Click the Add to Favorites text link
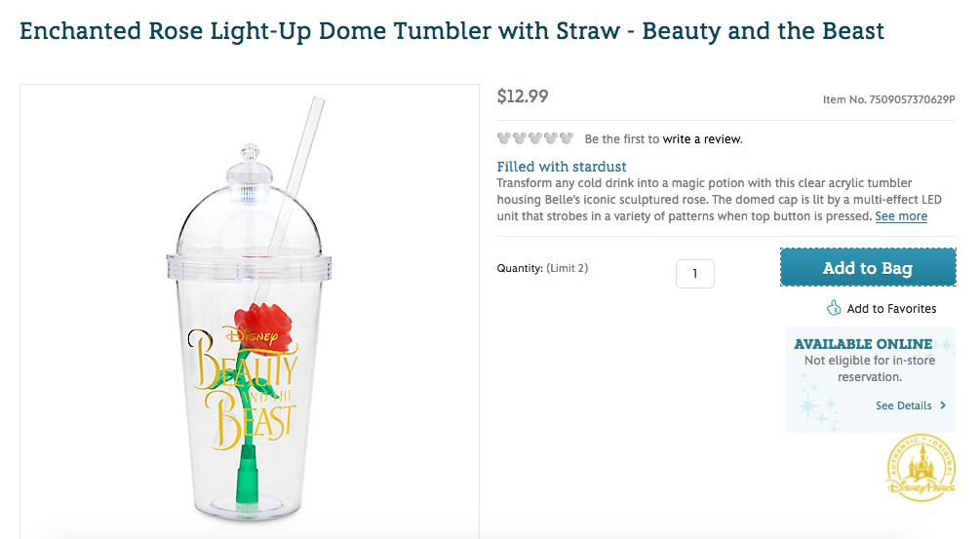The width and height of the screenshot is (980, 539). click(x=891, y=309)
